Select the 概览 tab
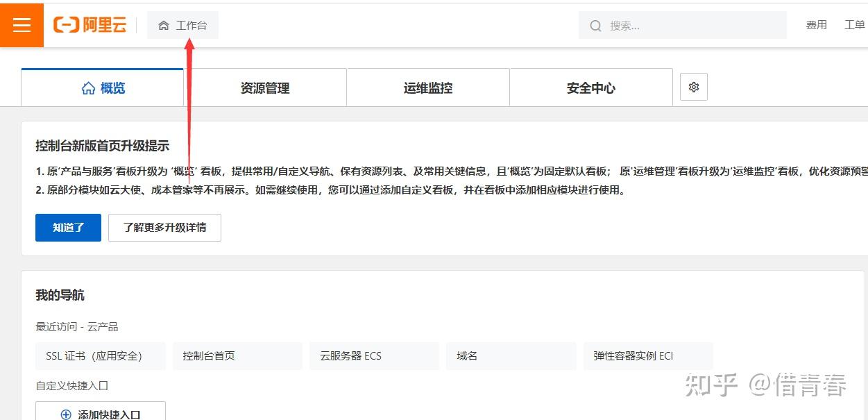This screenshot has width=868, height=420. pos(101,87)
